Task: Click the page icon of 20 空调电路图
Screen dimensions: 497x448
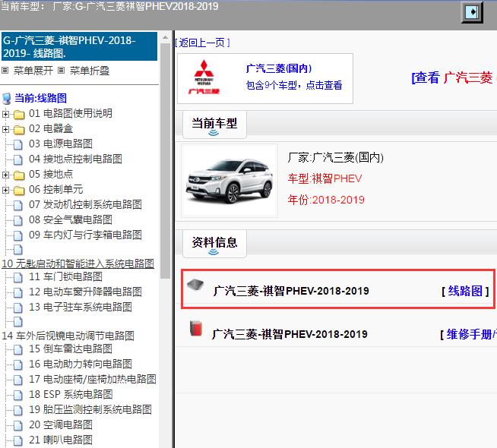Action: [x=18, y=425]
